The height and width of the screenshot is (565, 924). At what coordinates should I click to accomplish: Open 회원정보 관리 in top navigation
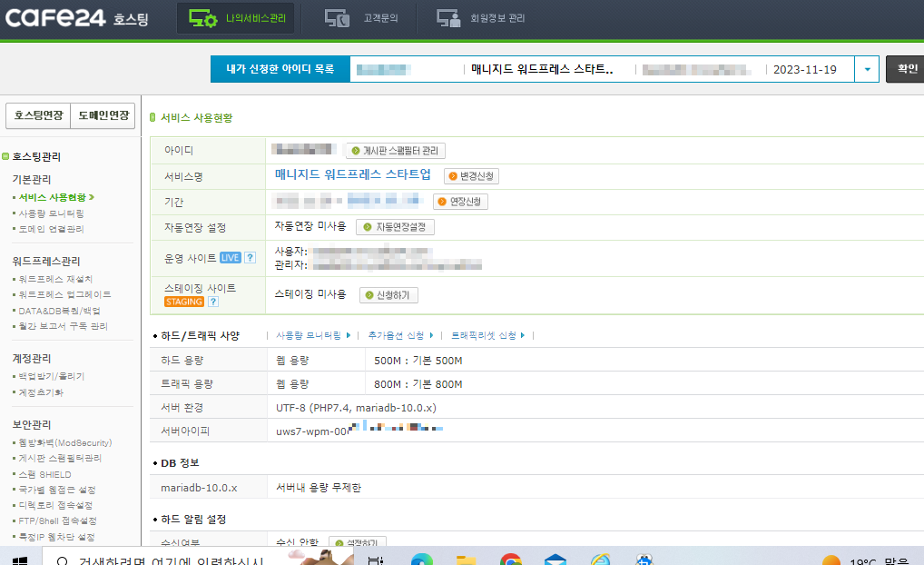tap(479, 18)
